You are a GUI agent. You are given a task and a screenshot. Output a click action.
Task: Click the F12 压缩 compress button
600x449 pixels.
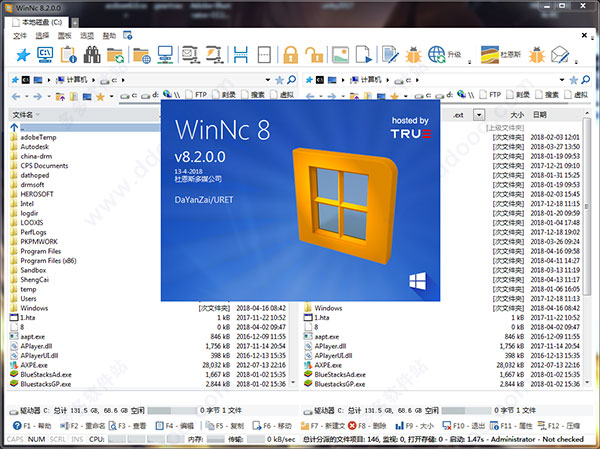(x=559, y=426)
